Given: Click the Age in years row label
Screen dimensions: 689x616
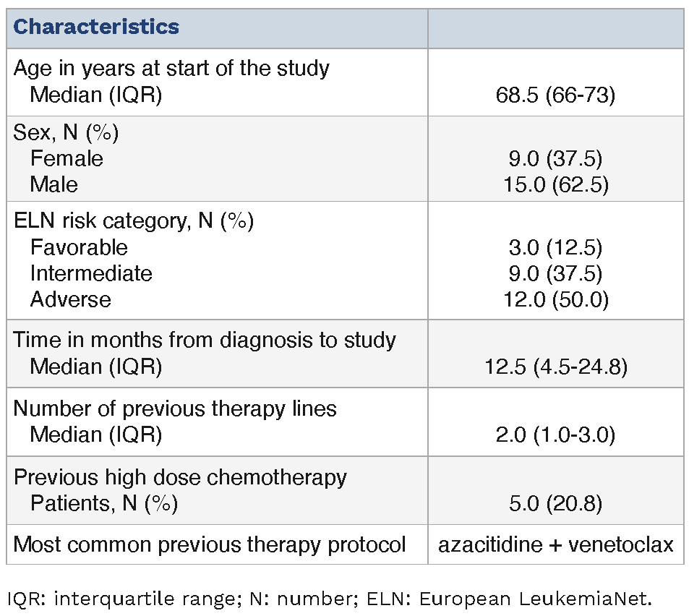Looking at the screenshot, I should (171, 69).
